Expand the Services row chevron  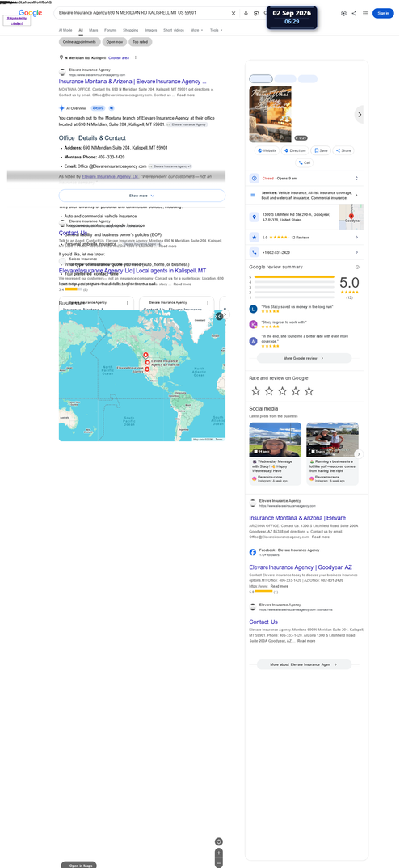point(356,195)
